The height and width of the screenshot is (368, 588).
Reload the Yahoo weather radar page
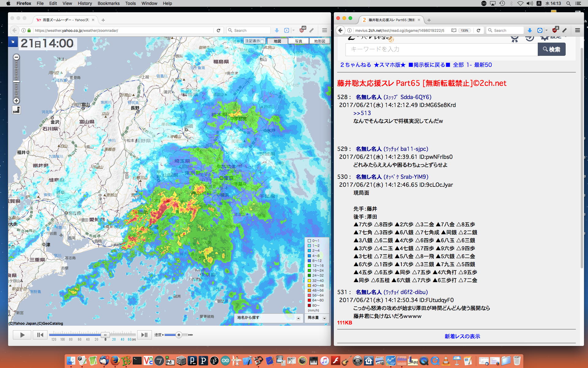click(x=218, y=30)
